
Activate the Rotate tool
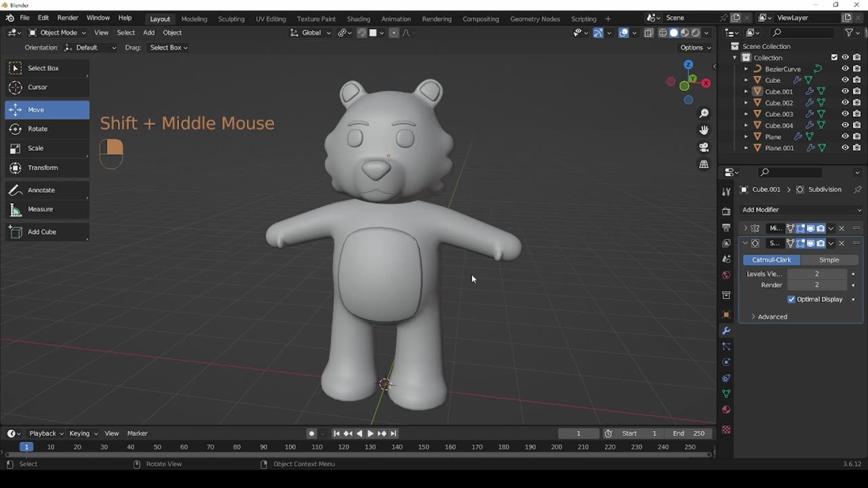[47, 129]
